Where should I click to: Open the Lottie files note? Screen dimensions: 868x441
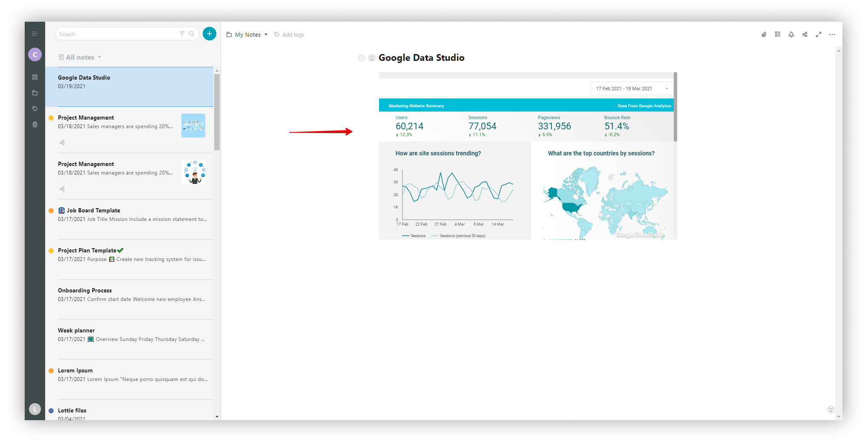click(129, 410)
